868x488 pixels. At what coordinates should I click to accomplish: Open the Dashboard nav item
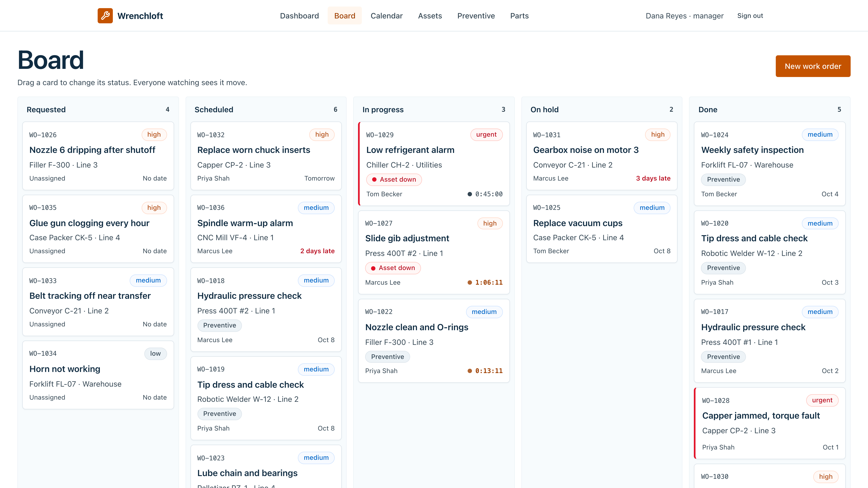(299, 16)
